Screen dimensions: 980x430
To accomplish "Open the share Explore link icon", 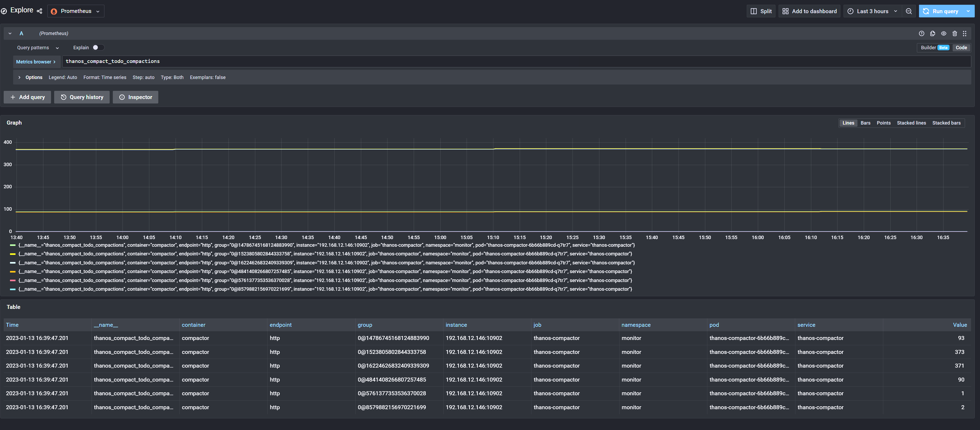I will [x=39, y=11].
